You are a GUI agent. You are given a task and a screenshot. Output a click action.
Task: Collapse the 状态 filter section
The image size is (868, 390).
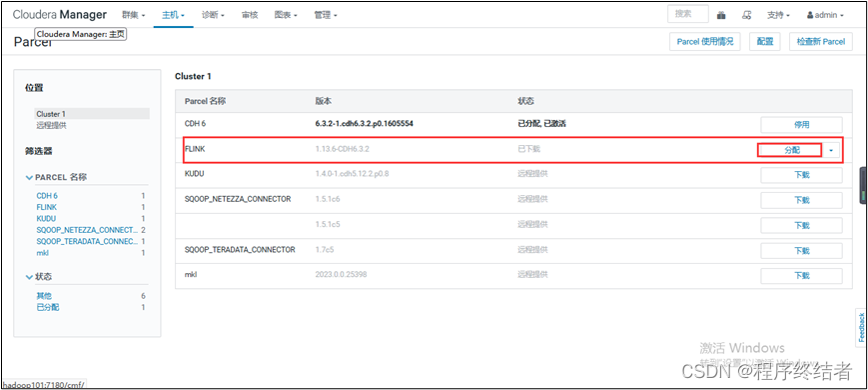point(39,276)
